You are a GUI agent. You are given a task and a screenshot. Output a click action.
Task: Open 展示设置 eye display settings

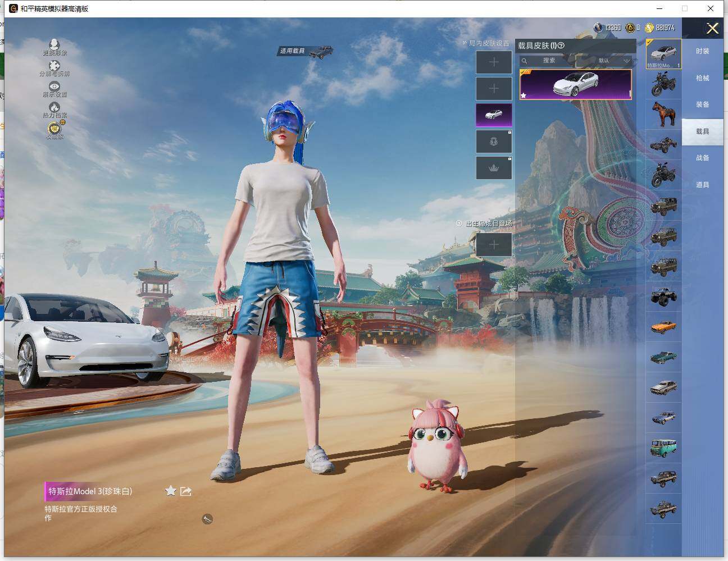(x=54, y=87)
